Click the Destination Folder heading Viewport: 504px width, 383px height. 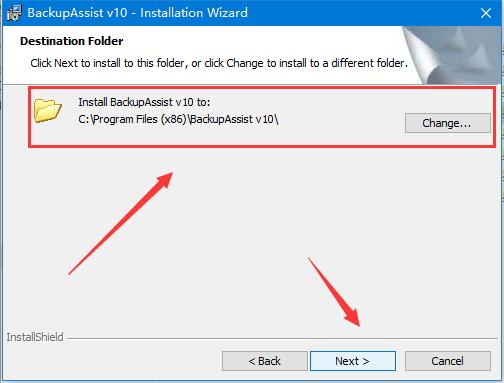click(x=72, y=41)
